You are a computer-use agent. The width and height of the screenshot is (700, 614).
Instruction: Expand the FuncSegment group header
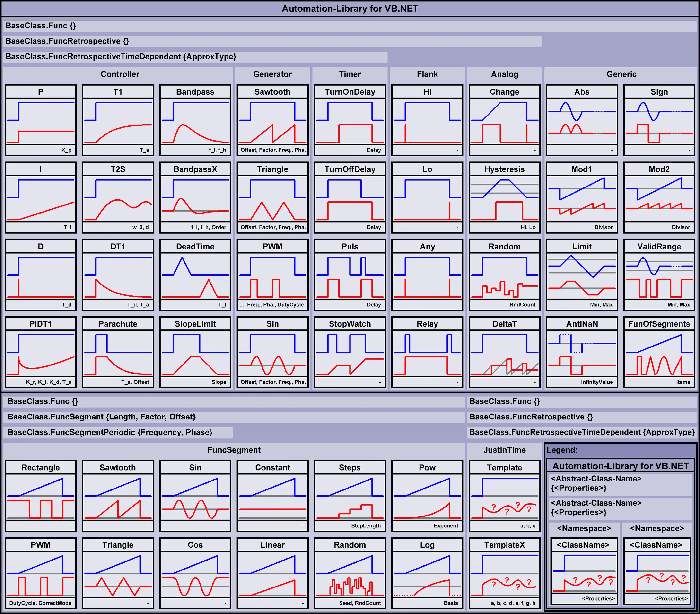click(x=234, y=450)
